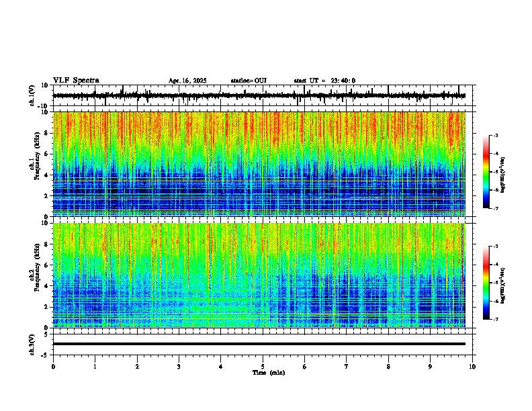Click the '6' kHz tick on ch.2 axis
Viewport: 532px width, 411px height.
point(47,265)
